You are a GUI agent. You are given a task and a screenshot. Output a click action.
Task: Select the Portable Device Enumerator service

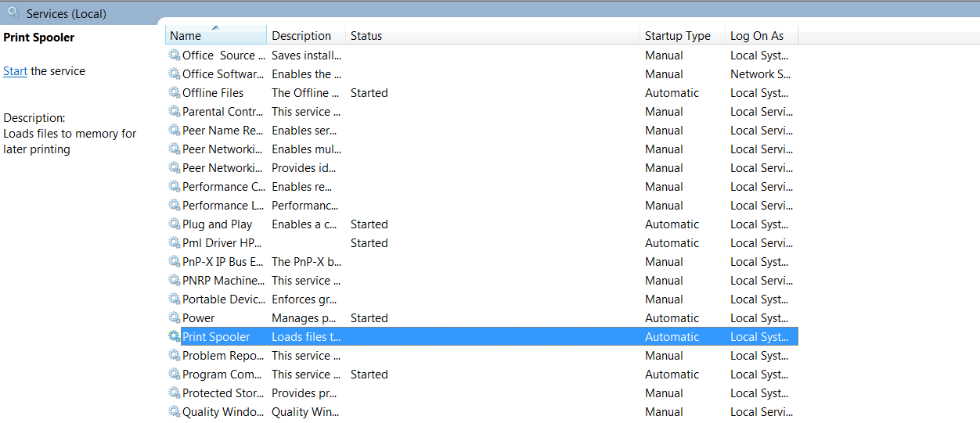coord(223,299)
